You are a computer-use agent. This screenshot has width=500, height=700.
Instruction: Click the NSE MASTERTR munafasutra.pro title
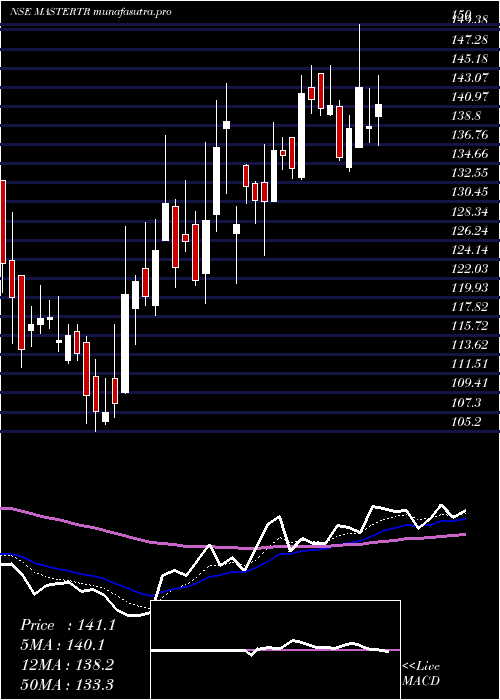(x=91, y=12)
